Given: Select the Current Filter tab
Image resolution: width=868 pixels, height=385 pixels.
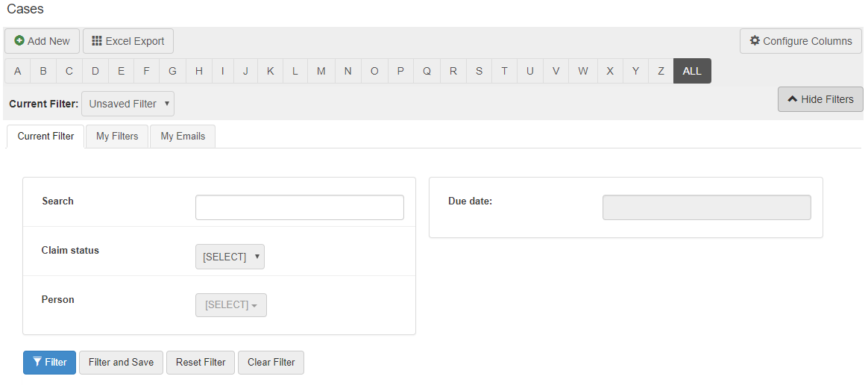Looking at the screenshot, I should (45, 136).
